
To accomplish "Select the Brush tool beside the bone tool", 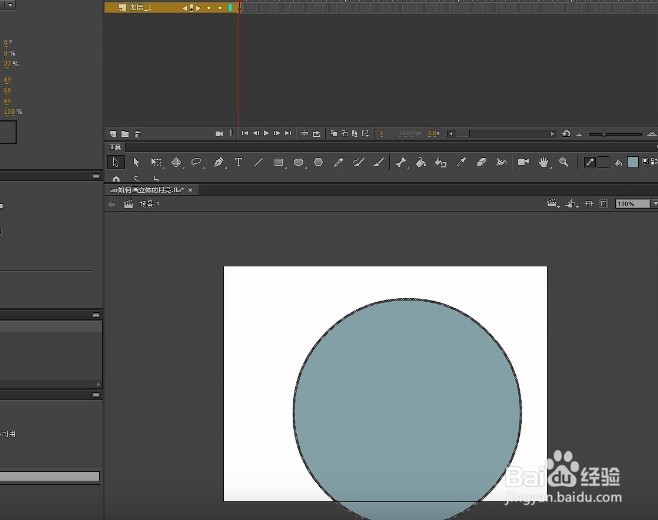I will click(379, 162).
